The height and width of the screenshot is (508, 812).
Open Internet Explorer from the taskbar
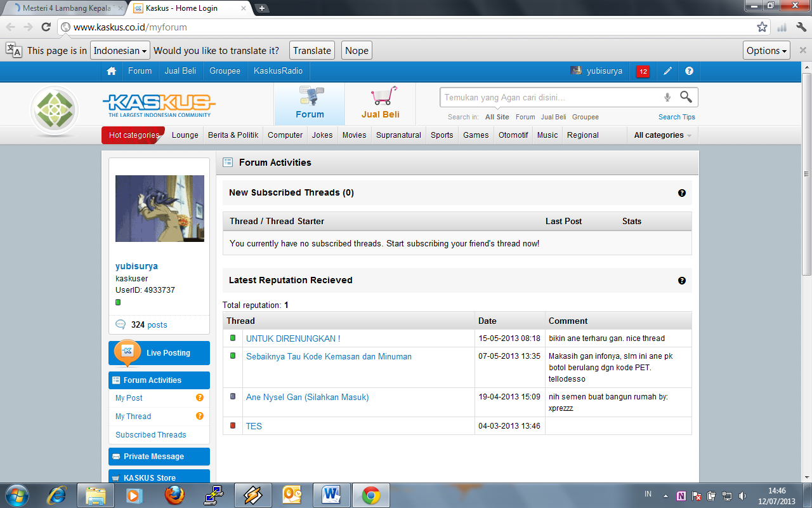pos(56,495)
